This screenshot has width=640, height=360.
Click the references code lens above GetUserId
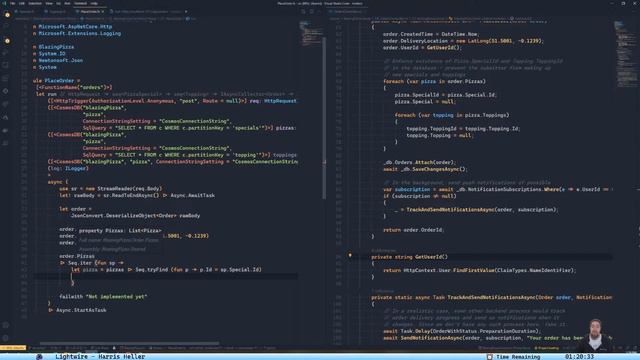point(383,250)
